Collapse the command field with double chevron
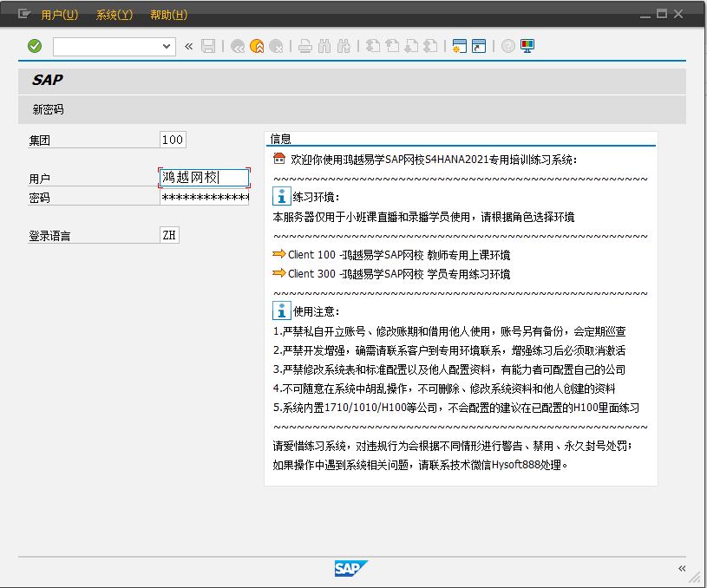The height and width of the screenshot is (588, 707). click(189, 46)
